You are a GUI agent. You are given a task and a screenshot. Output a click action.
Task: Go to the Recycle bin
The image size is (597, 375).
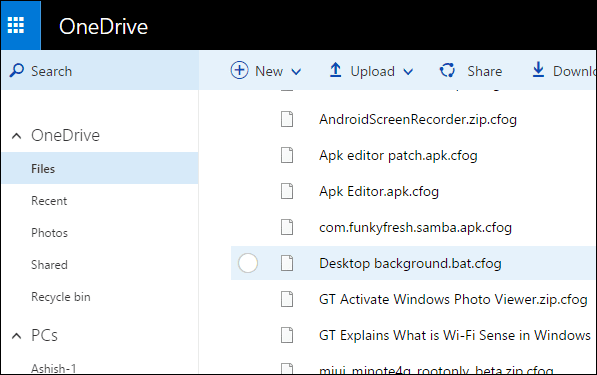click(61, 297)
